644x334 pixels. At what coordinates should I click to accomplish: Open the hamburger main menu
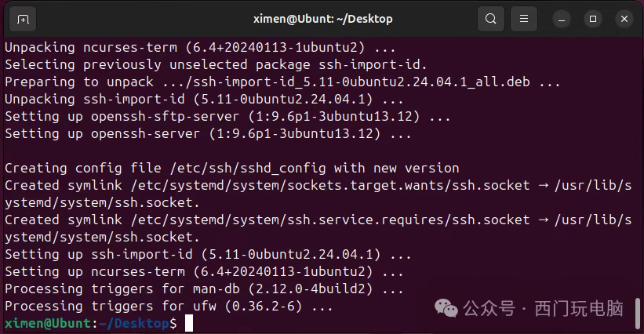pyautogui.click(x=524, y=19)
